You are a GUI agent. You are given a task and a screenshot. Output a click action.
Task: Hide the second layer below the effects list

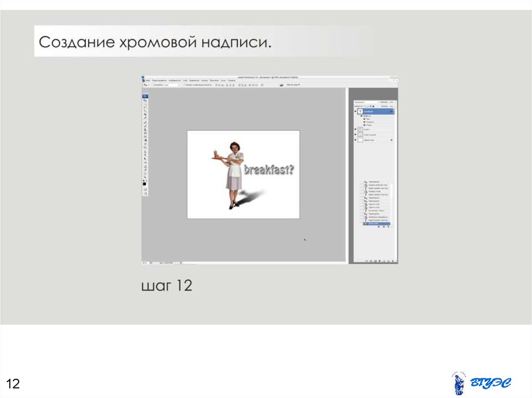pyautogui.click(x=355, y=129)
